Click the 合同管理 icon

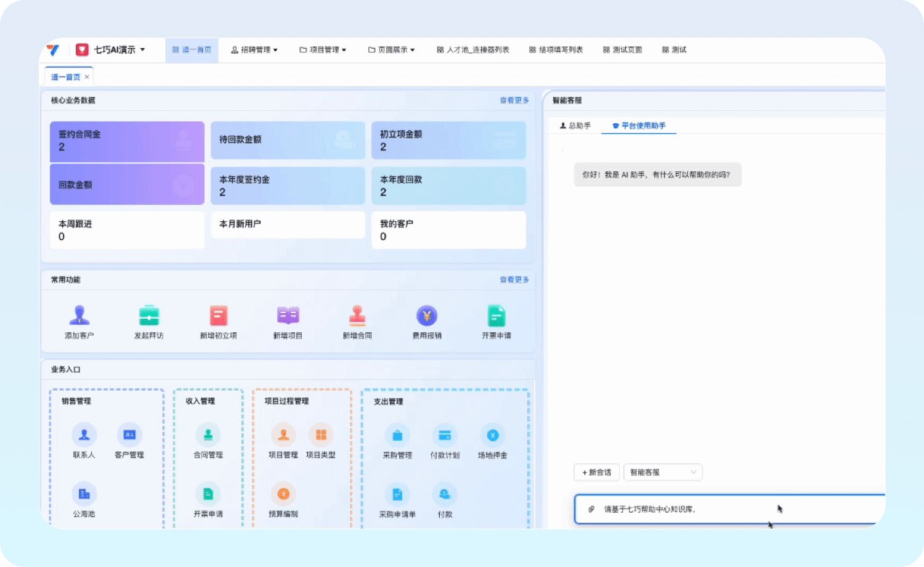pyautogui.click(x=208, y=435)
